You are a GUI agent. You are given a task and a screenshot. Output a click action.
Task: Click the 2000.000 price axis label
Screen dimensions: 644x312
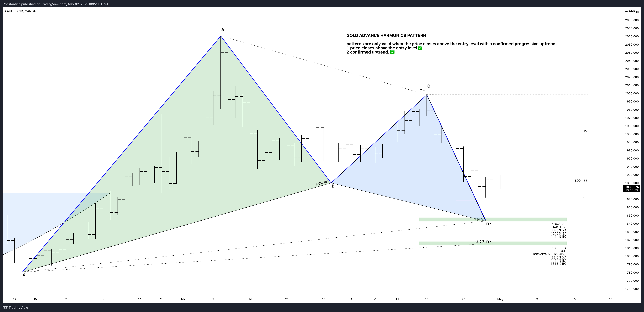632,93
